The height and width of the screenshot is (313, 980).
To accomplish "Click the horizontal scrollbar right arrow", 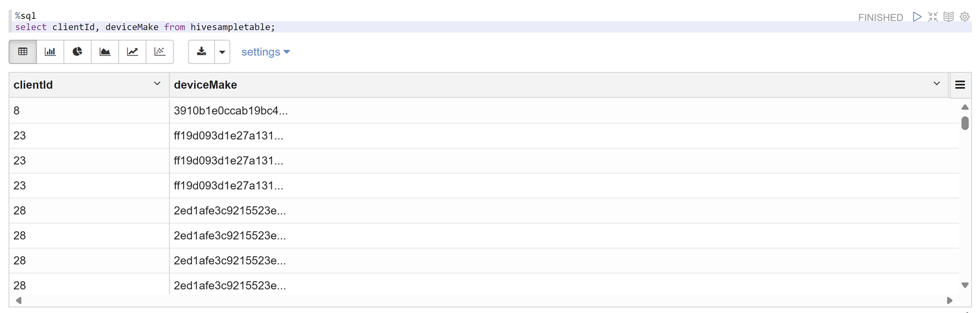I will pyautogui.click(x=950, y=300).
